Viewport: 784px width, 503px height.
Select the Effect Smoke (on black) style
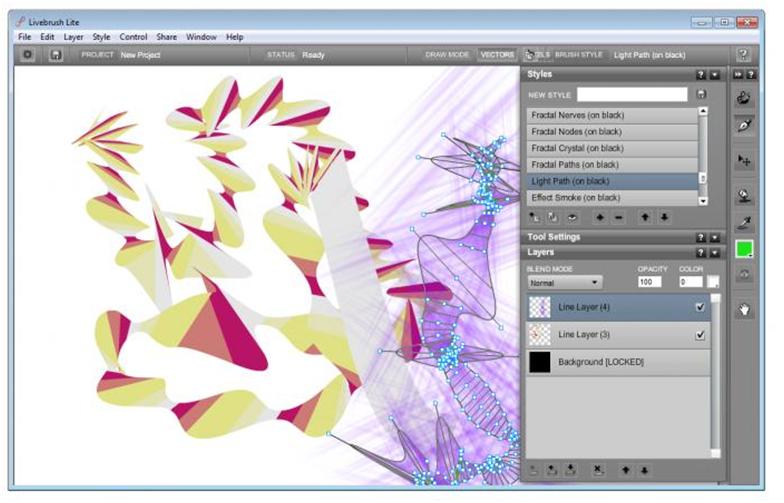612,198
